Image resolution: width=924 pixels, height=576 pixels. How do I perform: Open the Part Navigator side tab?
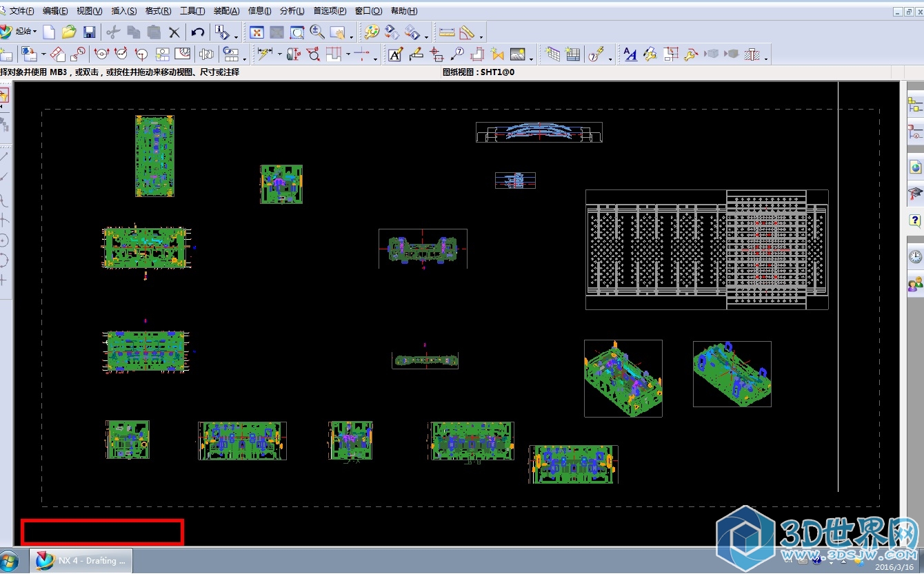[x=915, y=132]
